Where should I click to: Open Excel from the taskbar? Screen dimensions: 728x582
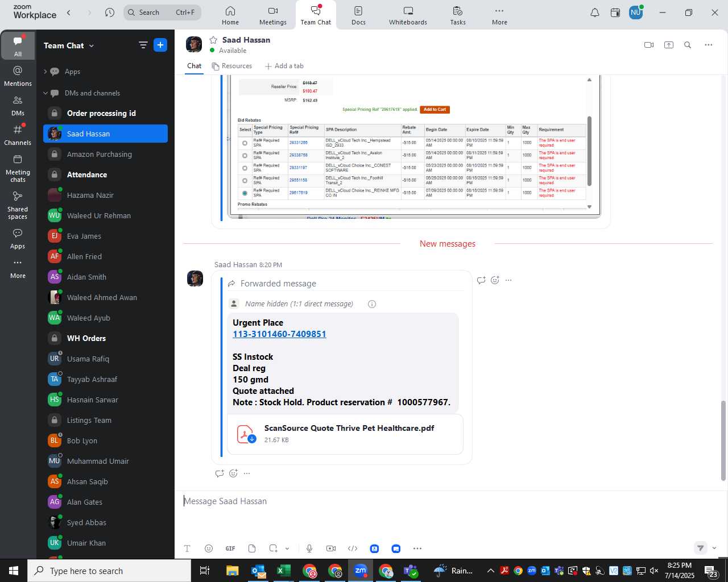(x=284, y=571)
